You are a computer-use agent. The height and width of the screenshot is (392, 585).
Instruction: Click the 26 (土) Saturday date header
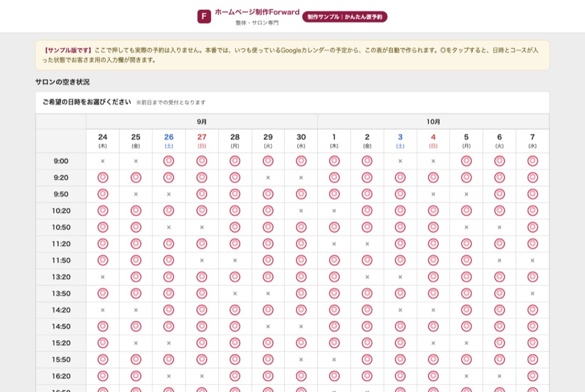[x=169, y=141]
